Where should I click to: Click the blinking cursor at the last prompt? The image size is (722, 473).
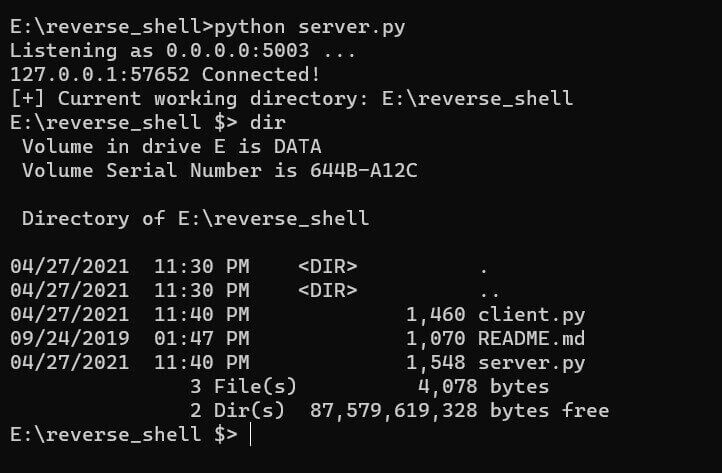pos(252,436)
